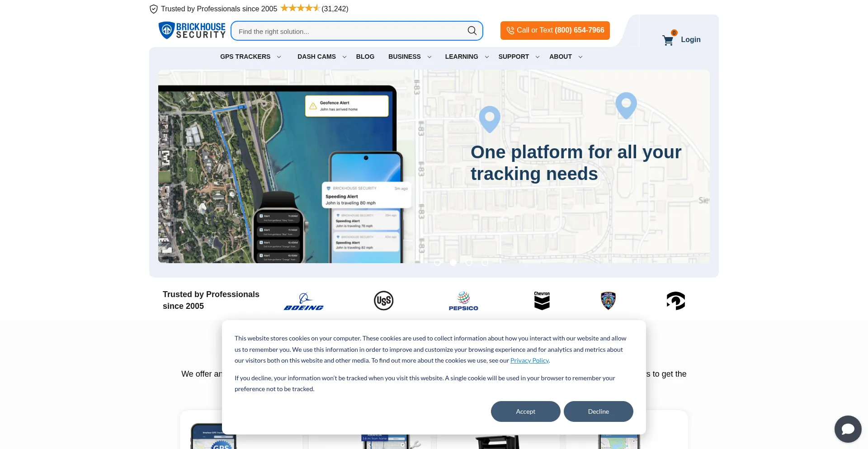Select the second carousel slide dot
Image resolution: width=868 pixels, height=449 pixels.
453,262
